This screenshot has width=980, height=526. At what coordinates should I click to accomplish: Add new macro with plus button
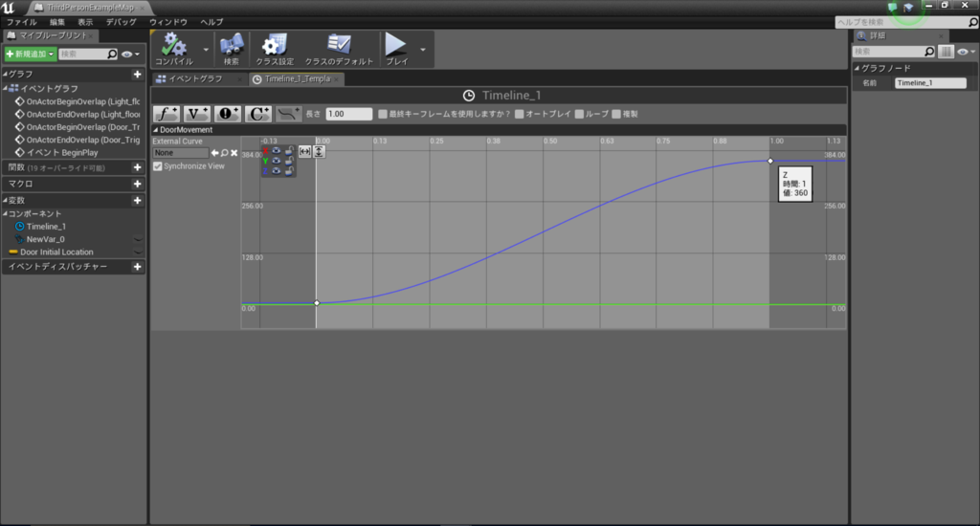tap(138, 184)
